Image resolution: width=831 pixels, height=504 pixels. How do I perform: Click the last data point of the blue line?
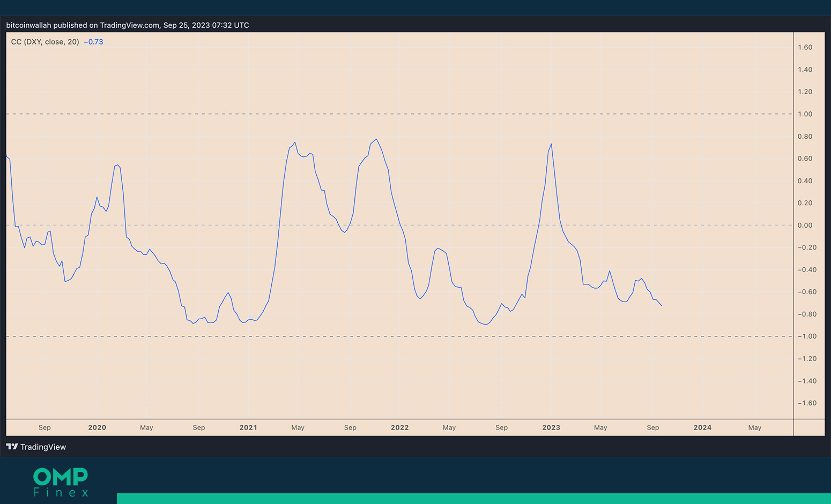pyautogui.click(x=662, y=306)
